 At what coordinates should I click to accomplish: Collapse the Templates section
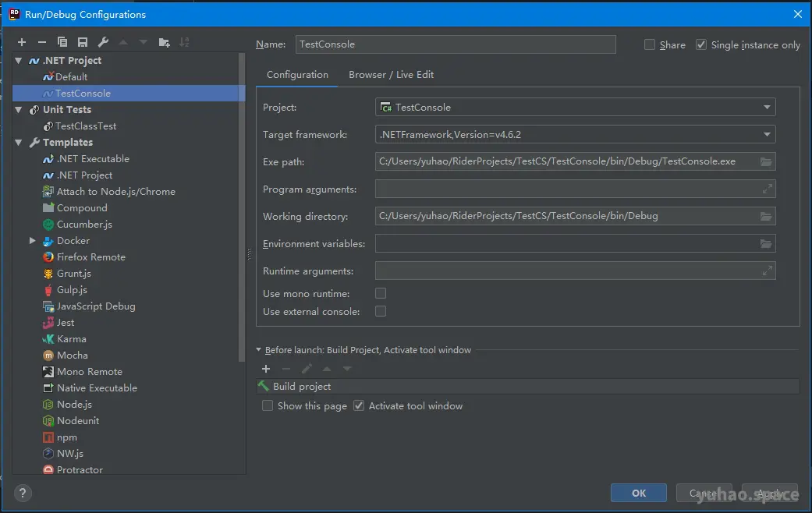click(18, 142)
